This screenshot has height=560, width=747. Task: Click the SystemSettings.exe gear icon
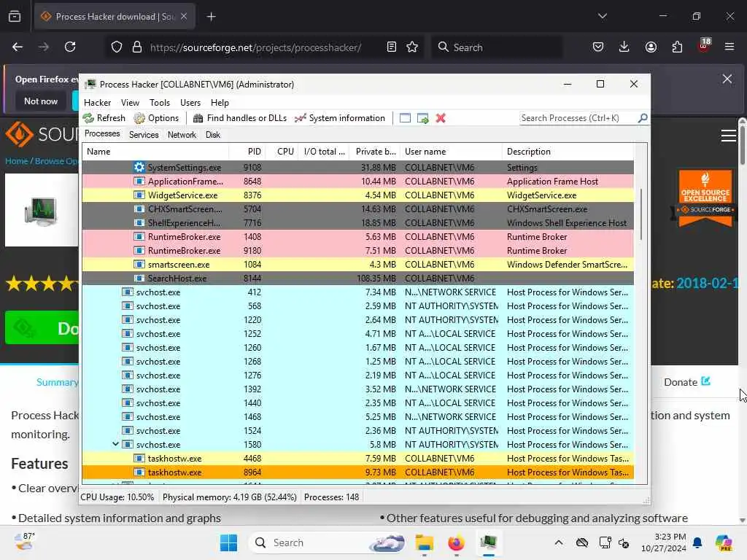[139, 167]
